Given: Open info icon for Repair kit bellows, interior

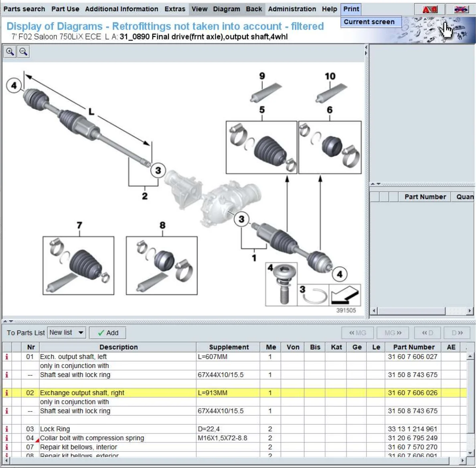Looking at the screenshot, I should click(x=7, y=447).
